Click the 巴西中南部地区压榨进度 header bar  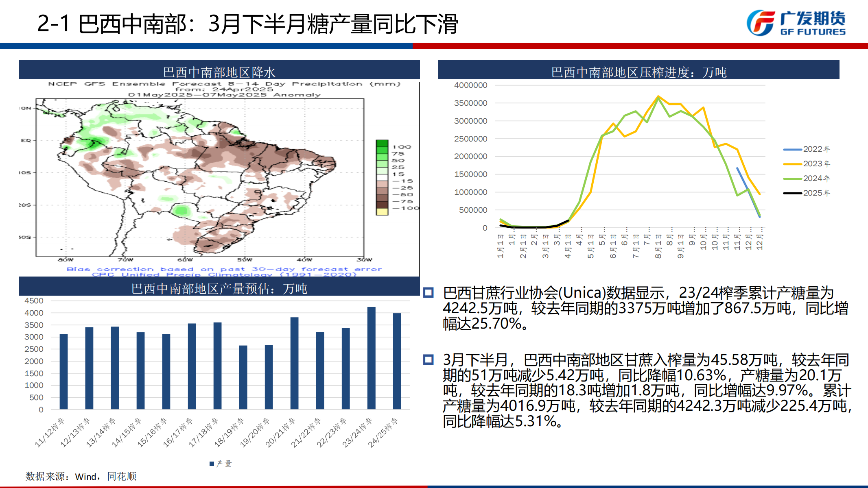(638, 70)
